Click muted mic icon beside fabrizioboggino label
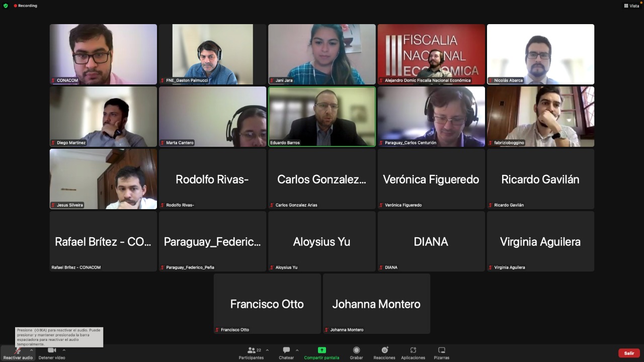This screenshot has width=644, height=362. (x=491, y=143)
